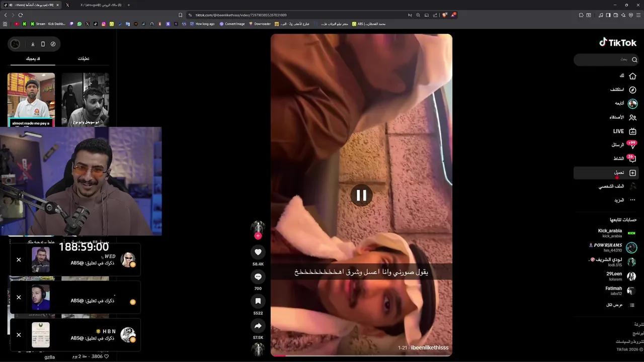Image resolution: width=644 pixels, height=362 pixels.
Task: Bookmark this page via address bar icon
Action: [181, 15]
